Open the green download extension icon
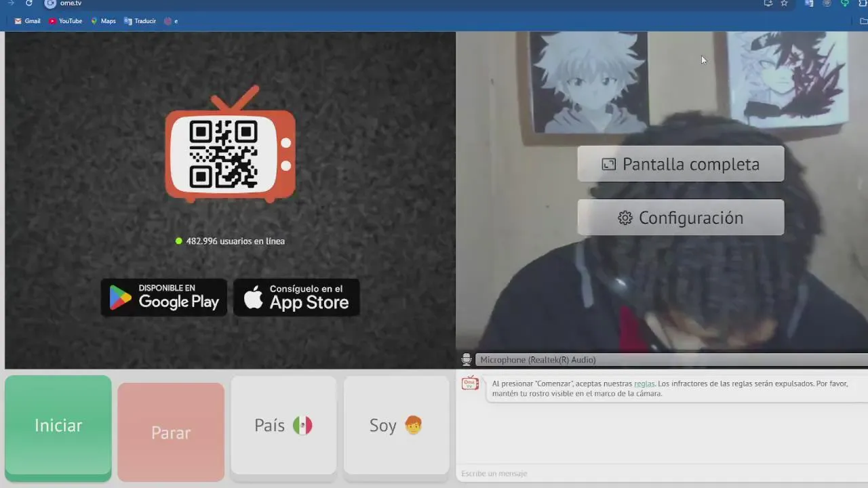This screenshot has width=868, height=488. pos(844,3)
